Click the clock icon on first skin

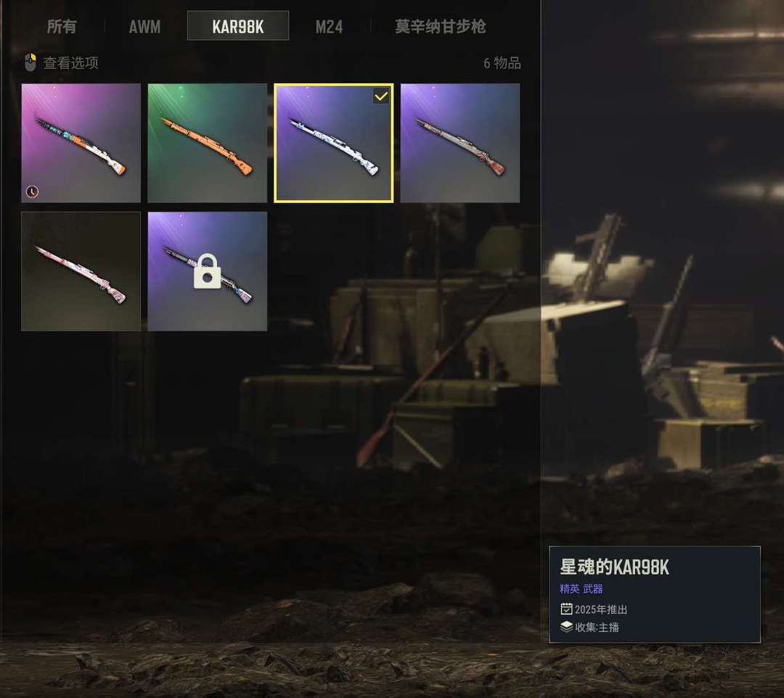tap(32, 192)
